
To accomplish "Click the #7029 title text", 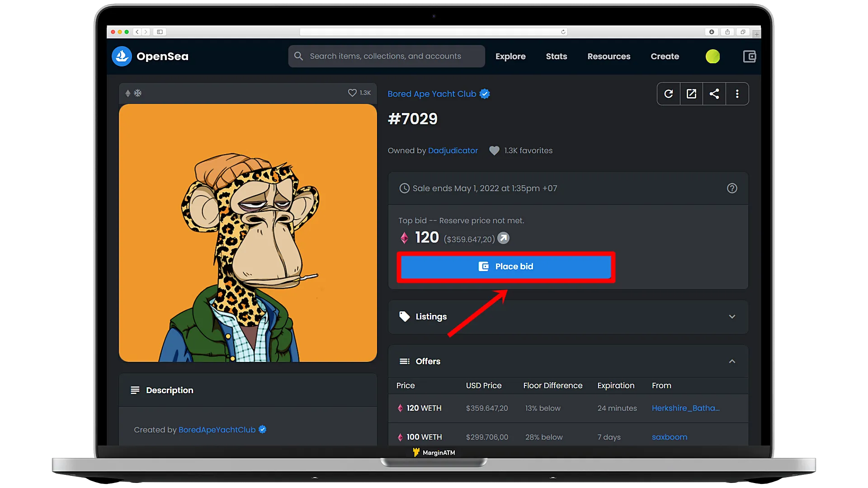I will coord(413,119).
